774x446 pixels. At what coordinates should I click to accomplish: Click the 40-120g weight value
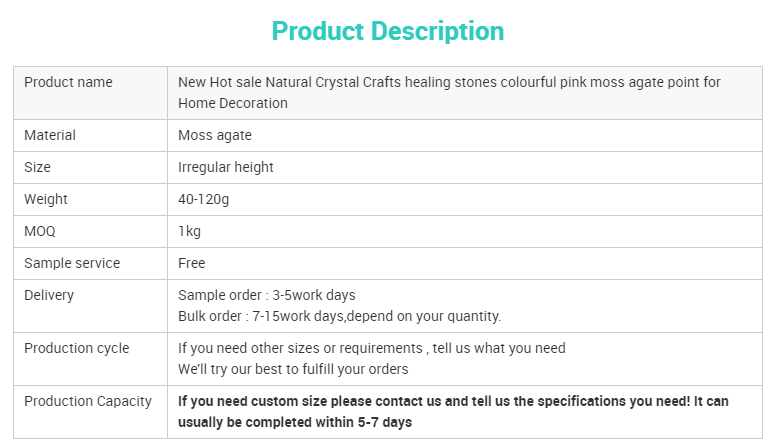203,199
